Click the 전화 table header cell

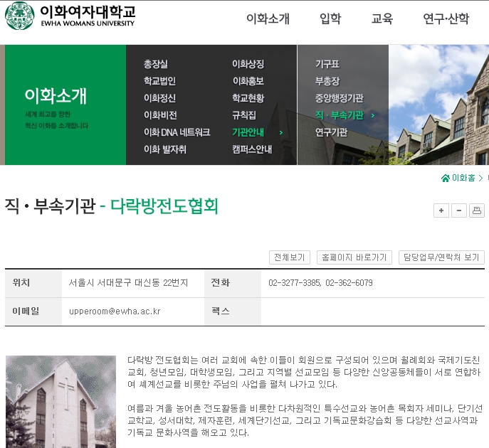pyautogui.click(x=233, y=283)
